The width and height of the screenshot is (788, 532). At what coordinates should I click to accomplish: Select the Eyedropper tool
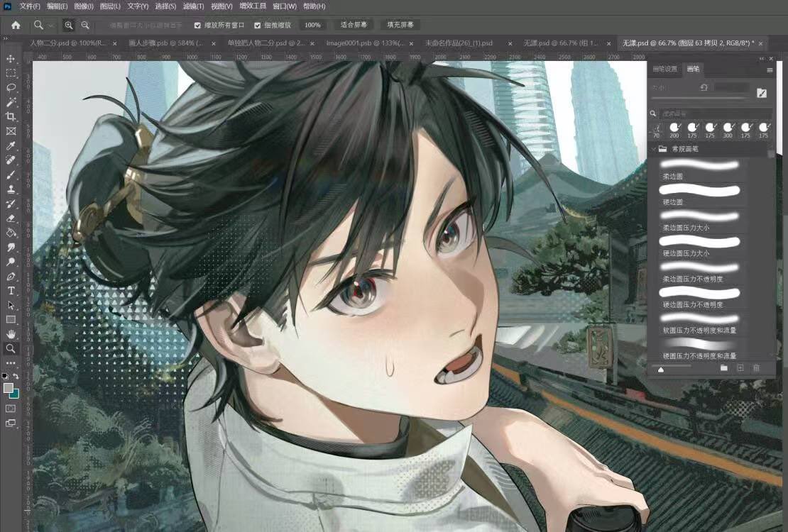[11, 146]
